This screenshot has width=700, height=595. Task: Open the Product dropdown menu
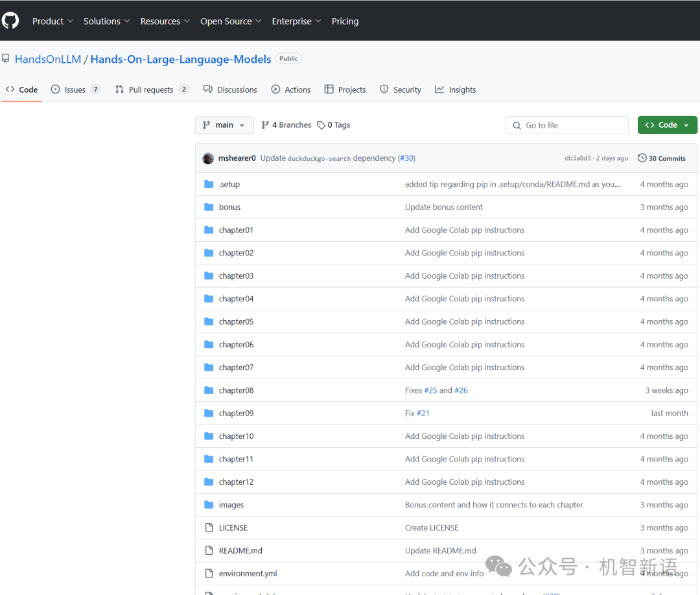point(52,21)
